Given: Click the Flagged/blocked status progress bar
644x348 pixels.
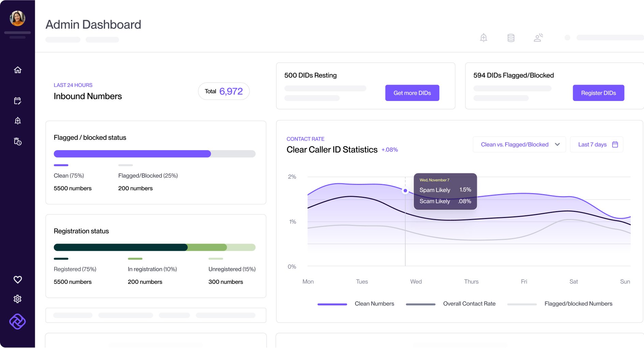Looking at the screenshot, I should [x=155, y=154].
